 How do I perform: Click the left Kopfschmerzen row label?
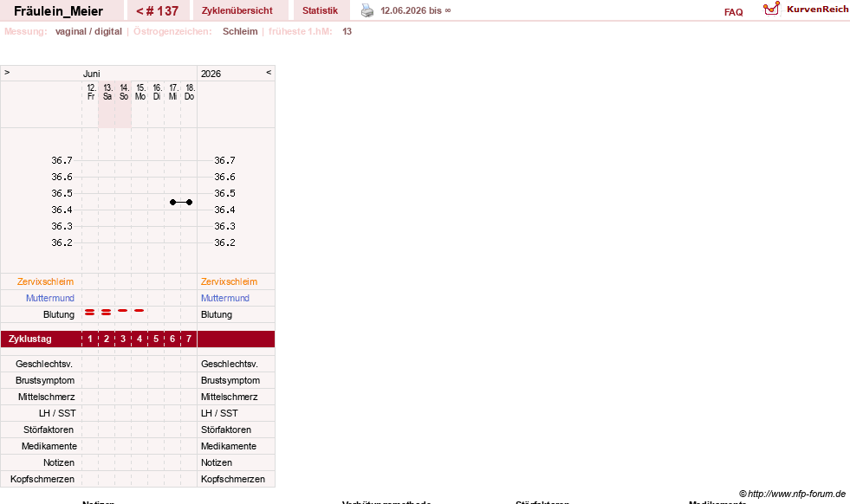pyautogui.click(x=42, y=479)
